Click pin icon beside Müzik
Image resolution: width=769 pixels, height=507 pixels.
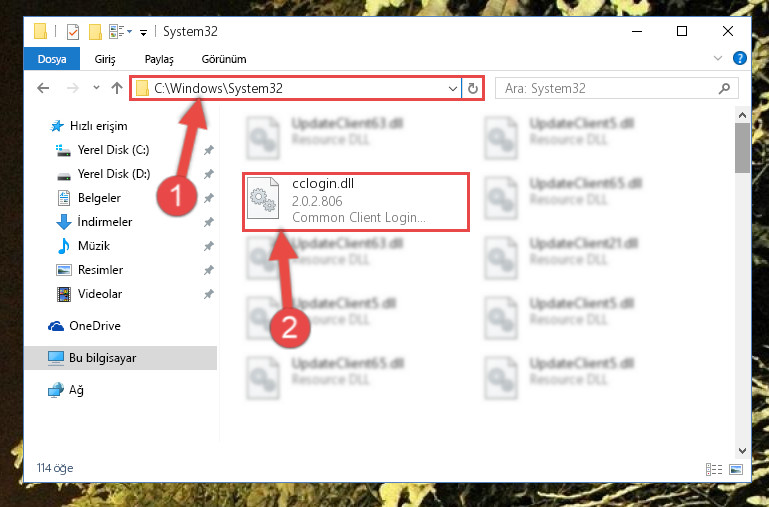[x=208, y=246]
